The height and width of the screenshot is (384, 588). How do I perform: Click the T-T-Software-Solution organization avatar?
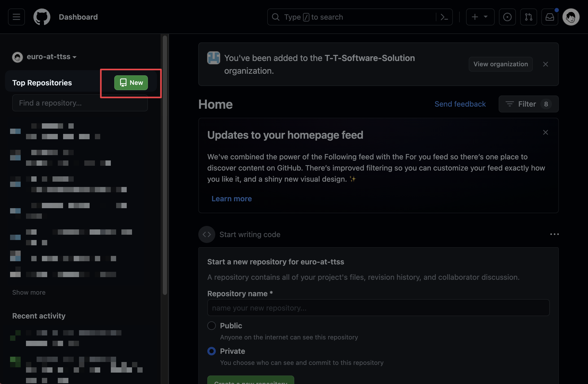(x=213, y=58)
